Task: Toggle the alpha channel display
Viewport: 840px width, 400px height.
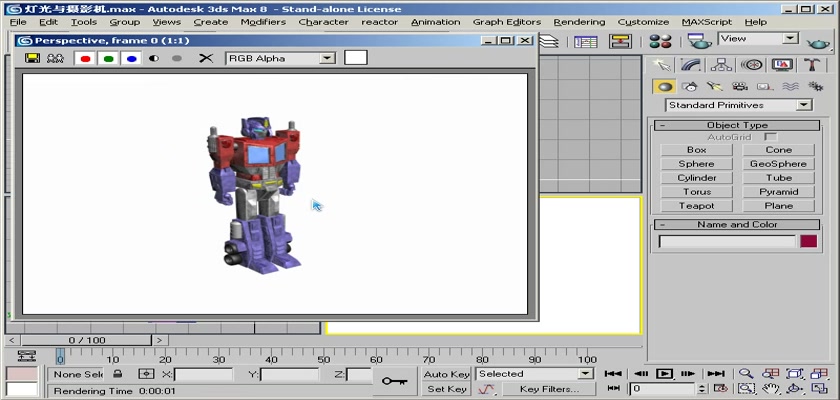Action: [x=154, y=58]
